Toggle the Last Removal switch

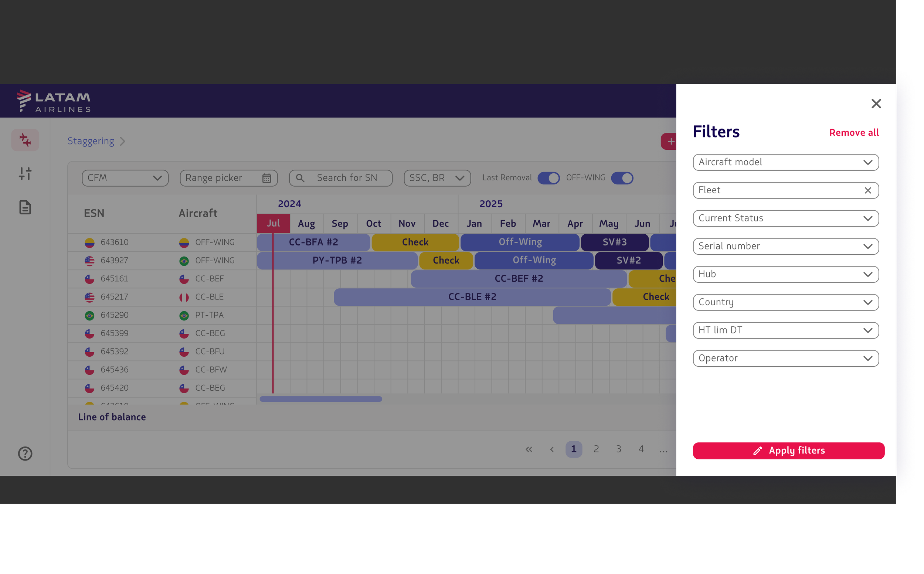pyautogui.click(x=548, y=178)
